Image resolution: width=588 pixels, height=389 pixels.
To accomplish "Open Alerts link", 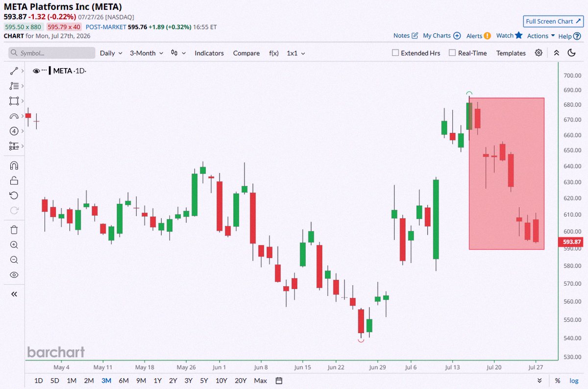I will tap(478, 36).
